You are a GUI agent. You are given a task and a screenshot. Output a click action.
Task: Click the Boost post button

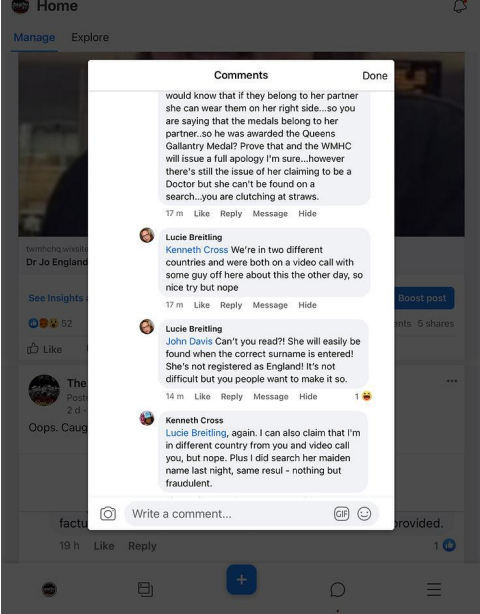point(422,298)
